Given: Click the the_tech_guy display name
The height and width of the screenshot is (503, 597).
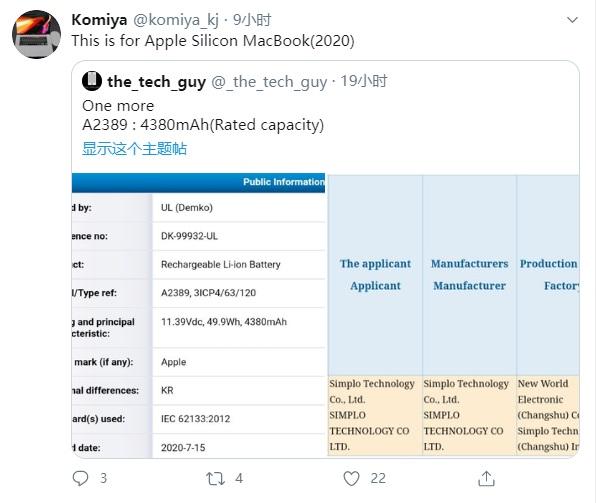Looking at the screenshot, I should [x=156, y=81].
